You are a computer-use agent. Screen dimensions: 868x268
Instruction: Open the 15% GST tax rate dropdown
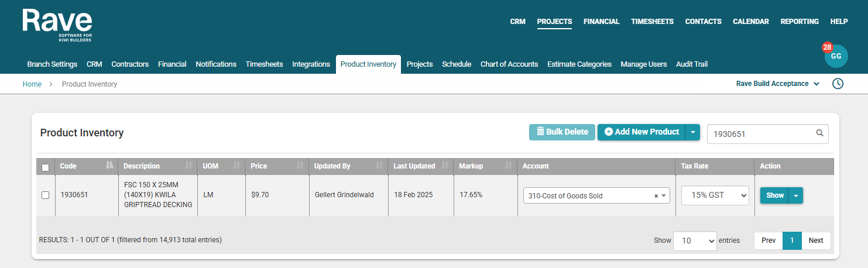715,195
